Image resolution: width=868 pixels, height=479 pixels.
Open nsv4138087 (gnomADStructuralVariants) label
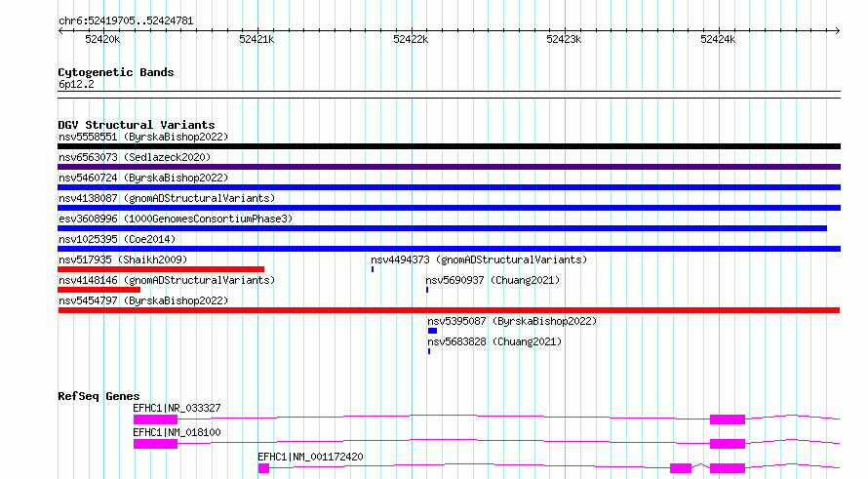[167, 198]
